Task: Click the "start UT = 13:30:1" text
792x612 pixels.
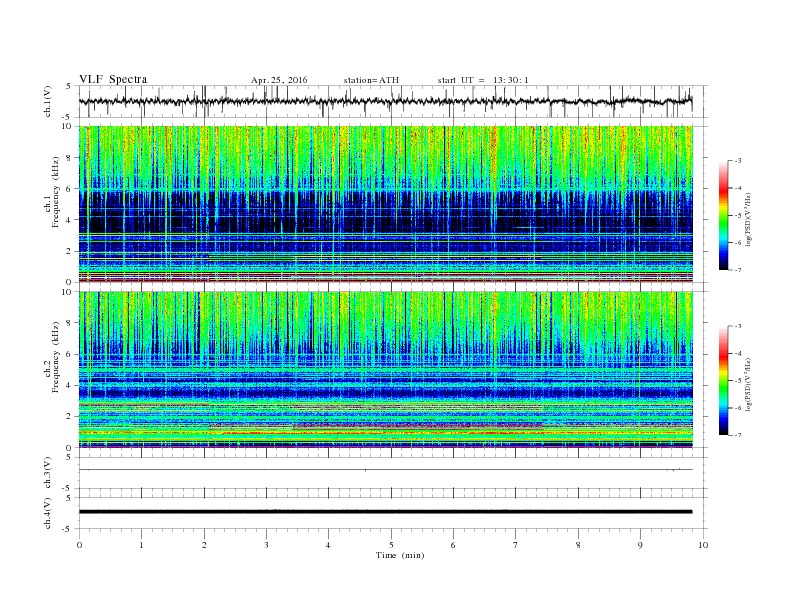Action: tap(483, 80)
